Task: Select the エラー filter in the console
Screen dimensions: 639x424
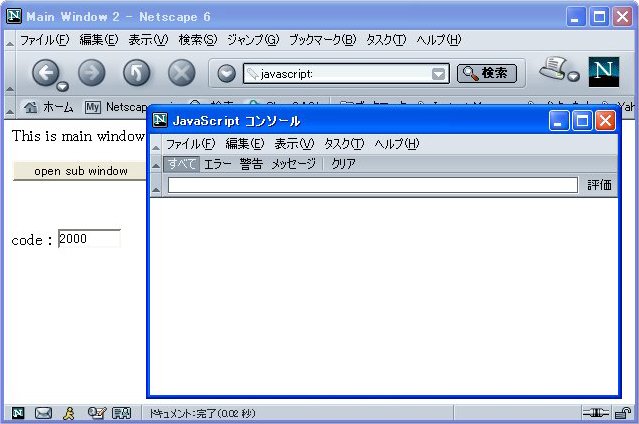Action: coord(217,164)
